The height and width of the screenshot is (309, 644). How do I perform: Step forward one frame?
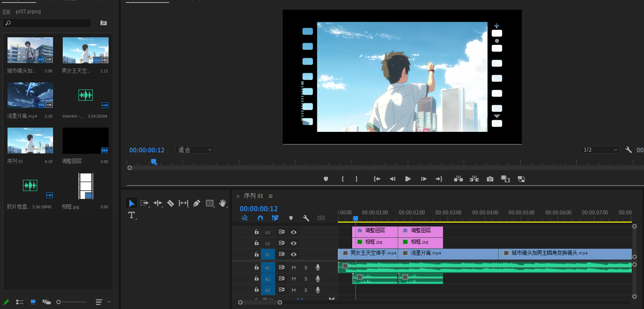click(424, 179)
